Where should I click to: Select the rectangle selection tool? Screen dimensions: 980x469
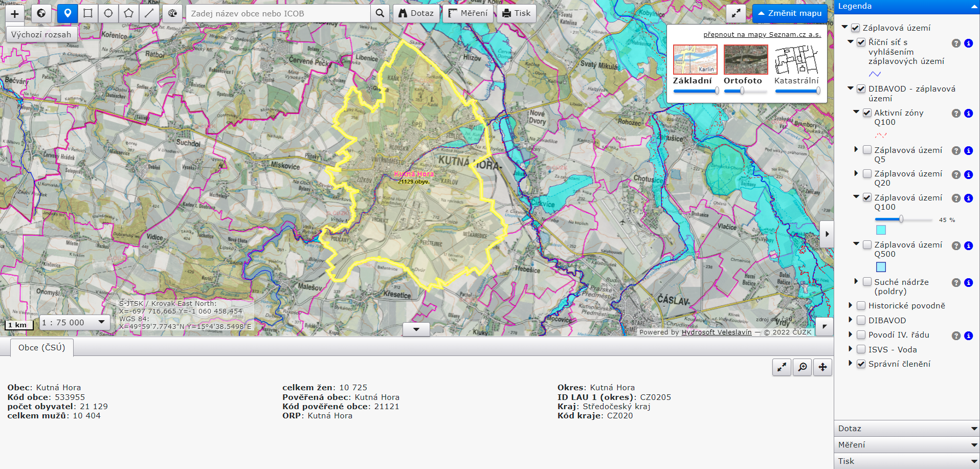88,13
